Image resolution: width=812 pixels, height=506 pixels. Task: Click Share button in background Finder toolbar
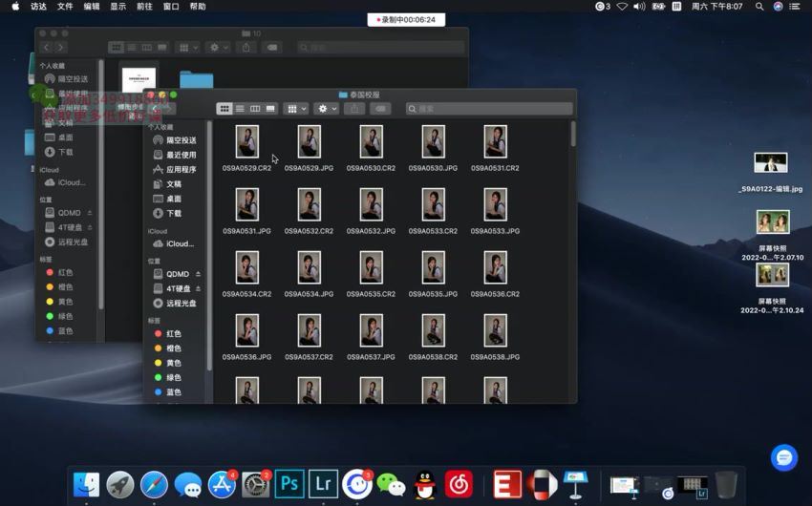246,48
